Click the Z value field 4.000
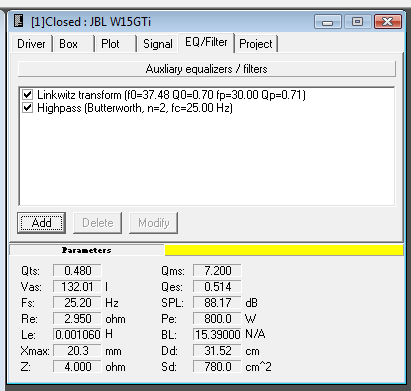Image resolution: width=411 pixels, height=391 pixels. [77, 366]
